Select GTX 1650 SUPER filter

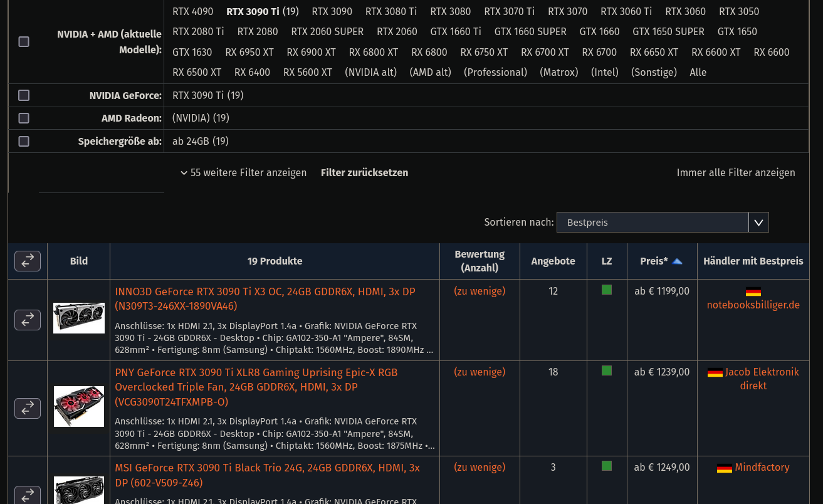pos(669,32)
